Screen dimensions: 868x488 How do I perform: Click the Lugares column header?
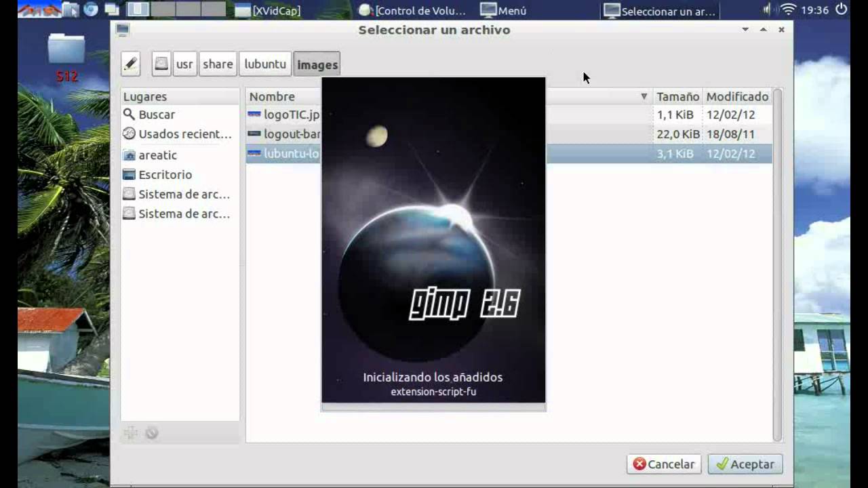180,97
